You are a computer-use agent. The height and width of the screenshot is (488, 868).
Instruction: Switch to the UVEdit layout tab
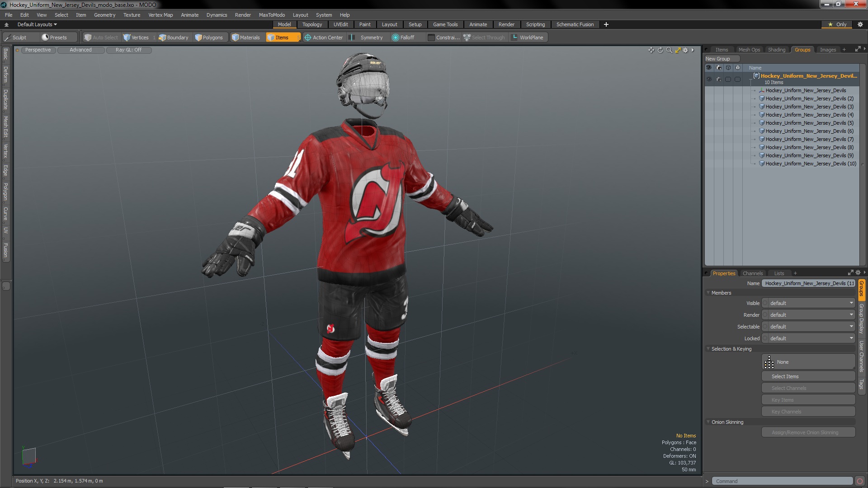(x=340, y=24)
